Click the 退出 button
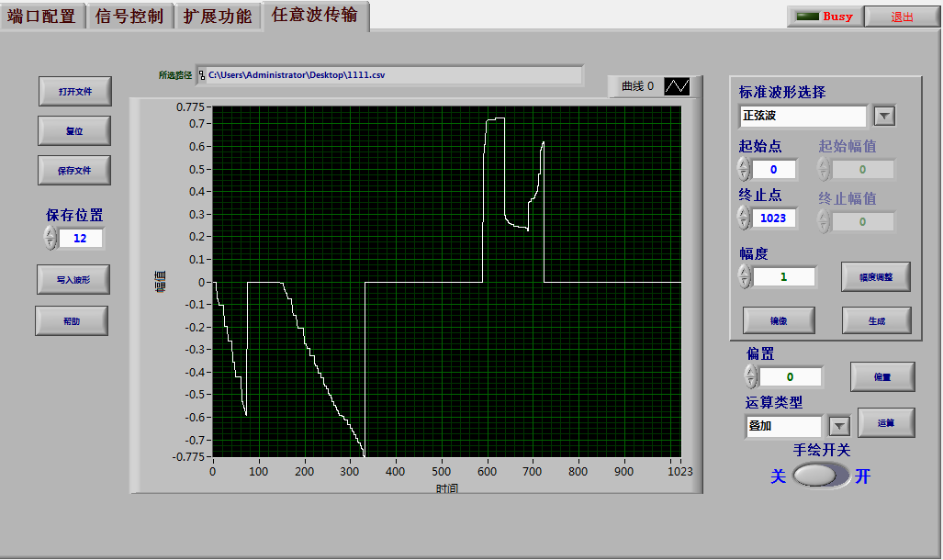Viewport: 943px width, 560px height. (x=902, y=17)
